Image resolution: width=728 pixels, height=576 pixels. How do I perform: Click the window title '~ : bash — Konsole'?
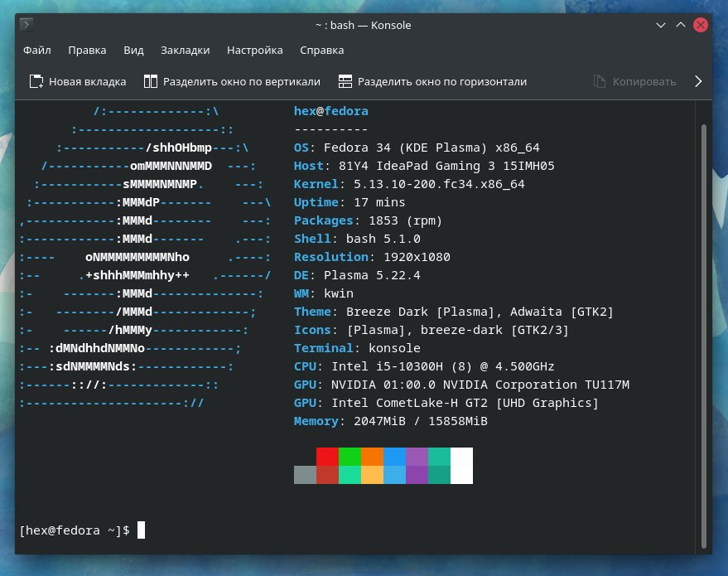click(363, 25)
